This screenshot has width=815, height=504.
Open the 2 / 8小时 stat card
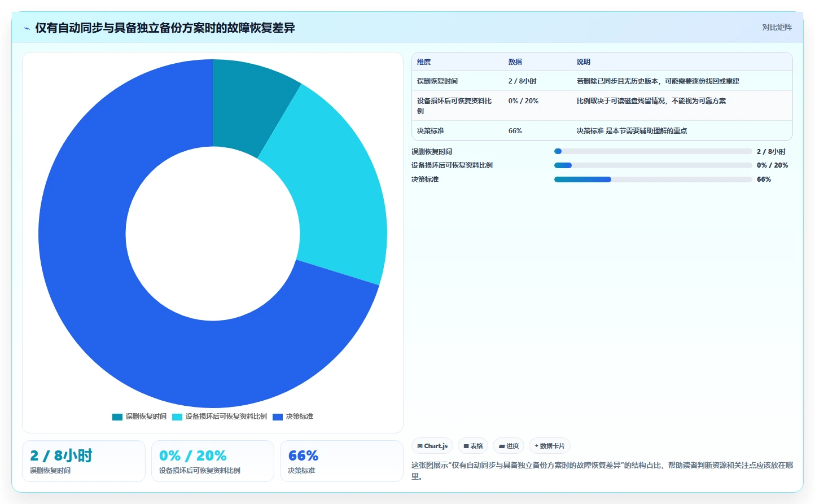84,461
